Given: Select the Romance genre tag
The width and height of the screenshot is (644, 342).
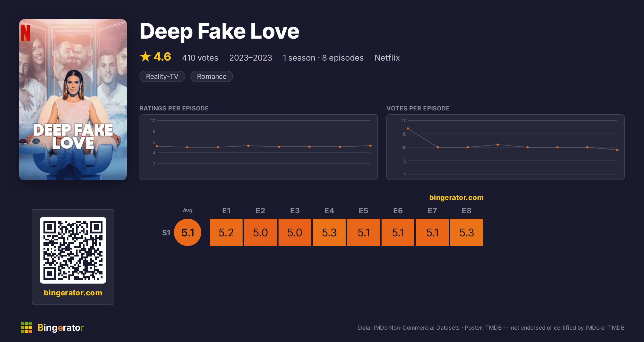Looking at the screenshot, I should pos(212,76).
